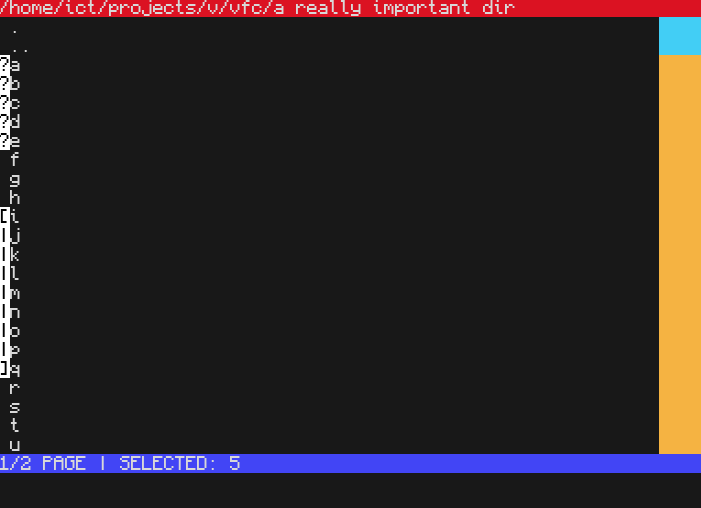Select file u at the list bottom
The width and height of the screenshot is (701, 508).
[15, 445]
